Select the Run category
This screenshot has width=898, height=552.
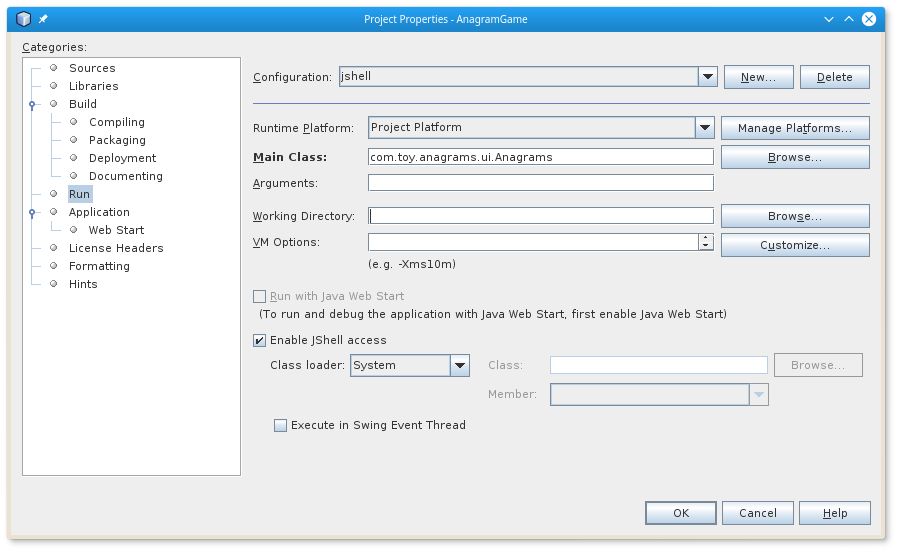tap(79, 194)
